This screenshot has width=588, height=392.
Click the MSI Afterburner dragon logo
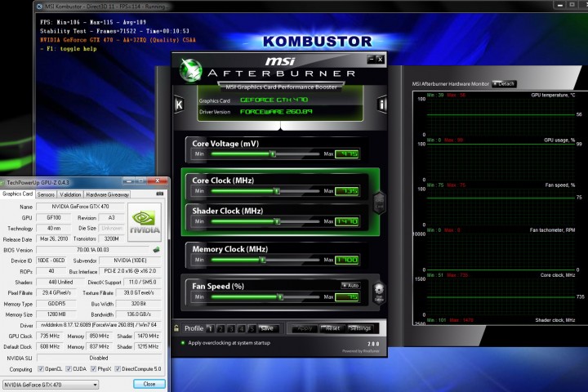click(190, 69)
